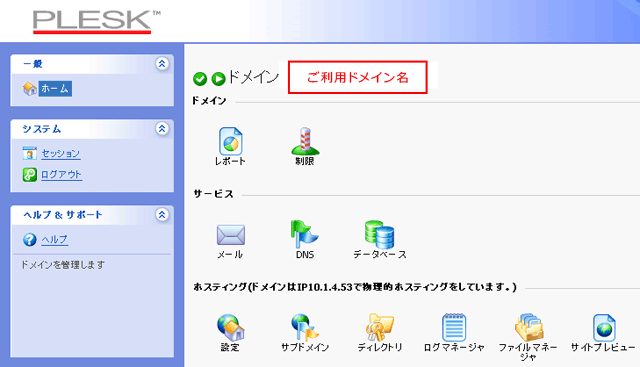Open the セッション link
This screenshot has width=640, height=367.
pyautogui.click(x=60, y=153)
